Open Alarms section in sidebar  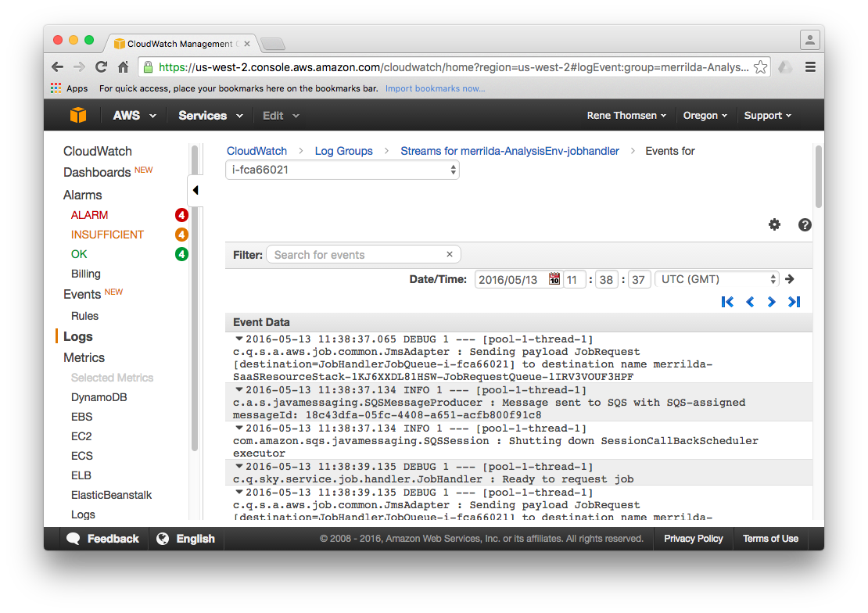pyautogui.click(x=82, y=195)
